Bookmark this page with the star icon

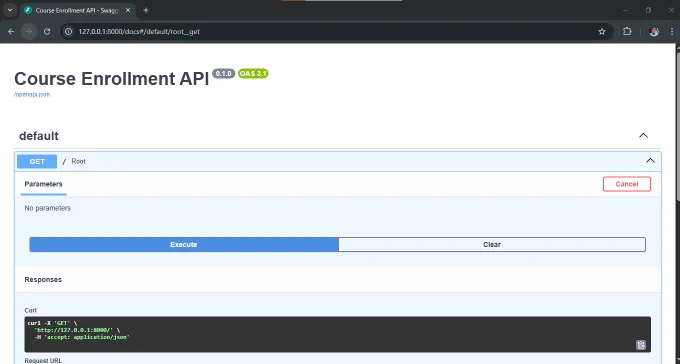click(x=602, y=32)
